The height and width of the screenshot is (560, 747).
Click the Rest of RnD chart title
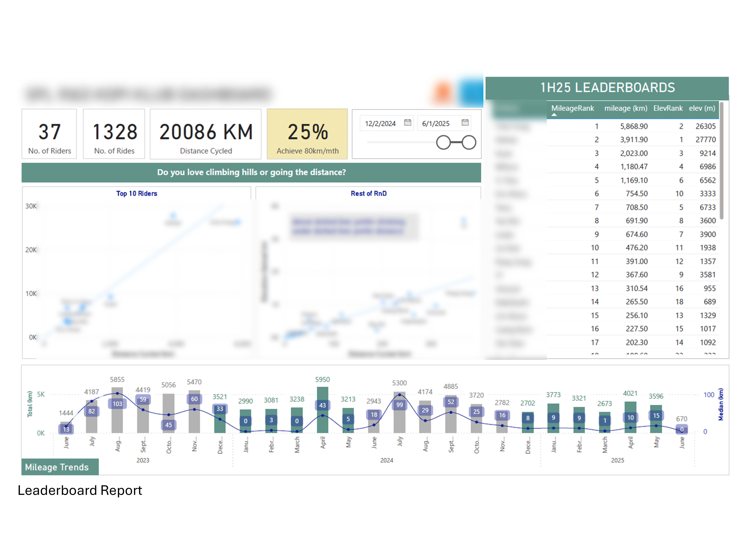click(x=368, y=193)
